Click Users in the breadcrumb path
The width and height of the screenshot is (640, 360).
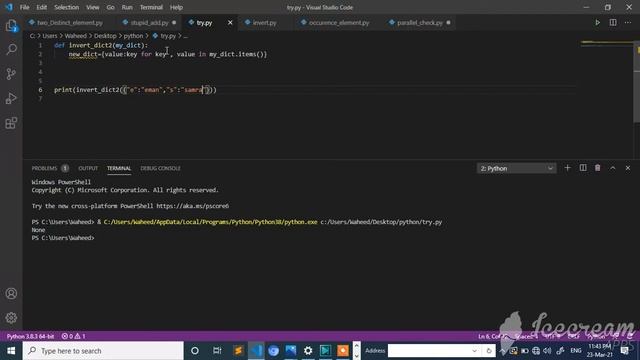pyautogui.click(x=50, y=36)
